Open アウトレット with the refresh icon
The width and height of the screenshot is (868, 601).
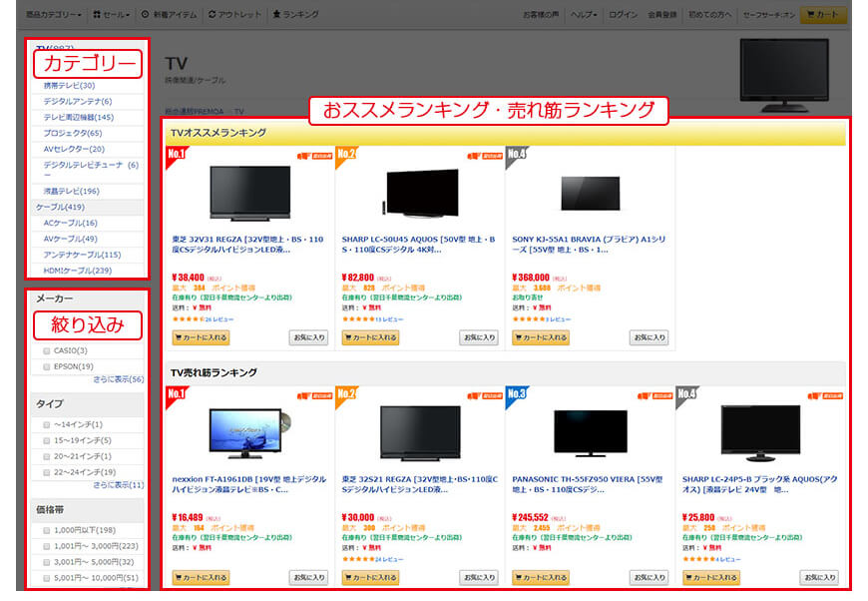click(234, 15)
